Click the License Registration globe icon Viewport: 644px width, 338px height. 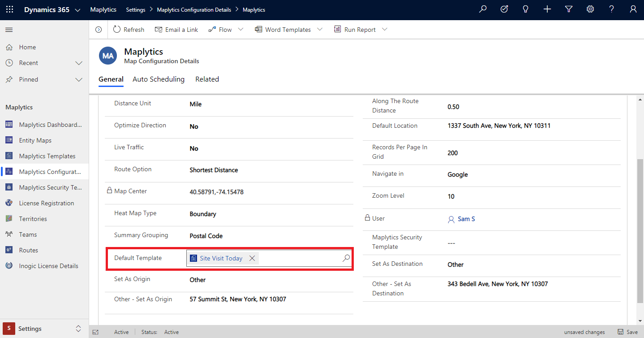(9, 203)
